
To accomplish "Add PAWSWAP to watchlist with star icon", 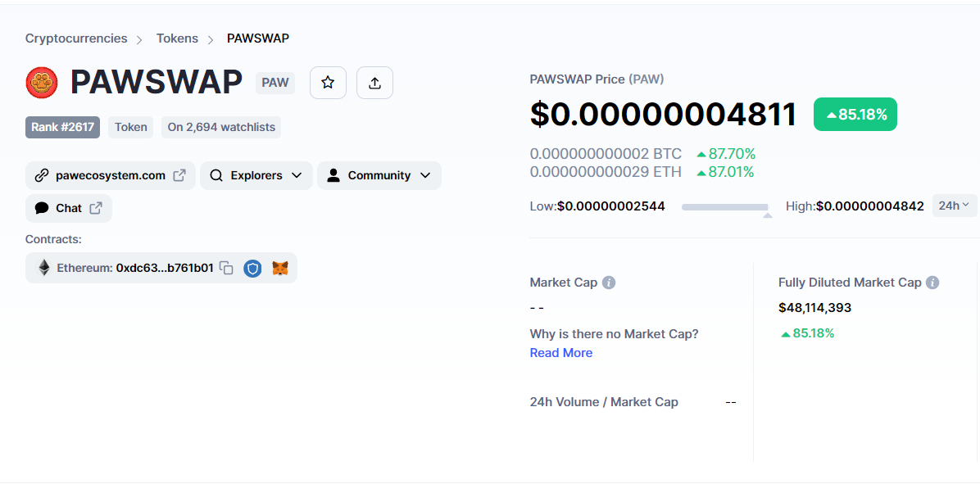I will (x=328, y=83).
